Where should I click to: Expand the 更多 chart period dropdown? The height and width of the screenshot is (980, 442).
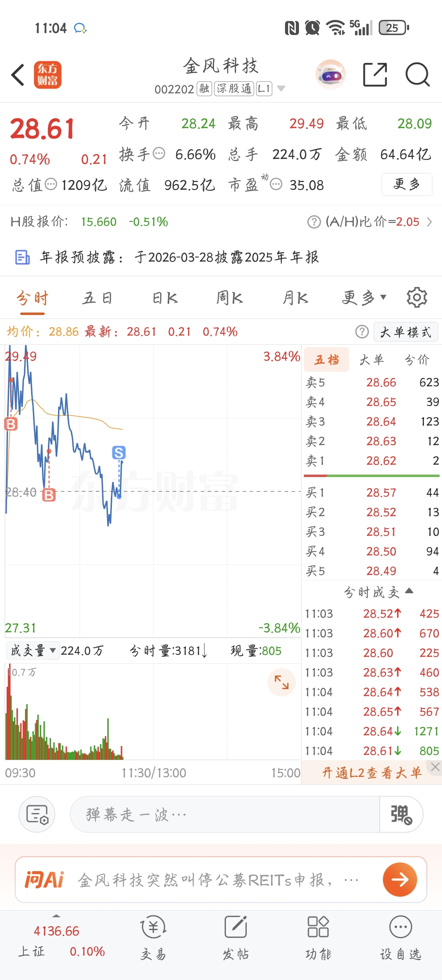pos(364,297)
